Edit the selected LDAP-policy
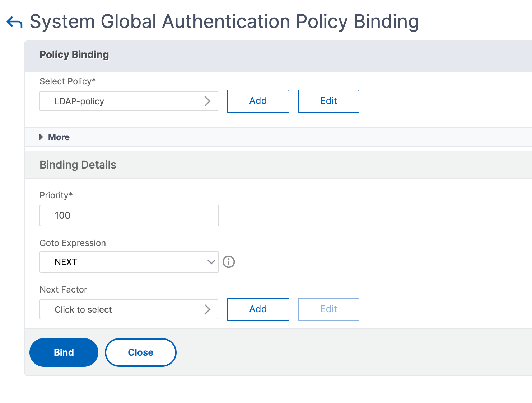 coord(328,101)
